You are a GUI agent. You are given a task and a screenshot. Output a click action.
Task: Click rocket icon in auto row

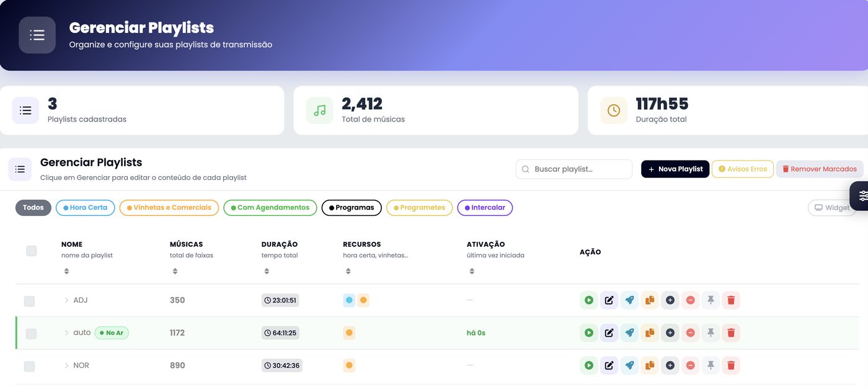pyautogui.click(x=629, y=333)
